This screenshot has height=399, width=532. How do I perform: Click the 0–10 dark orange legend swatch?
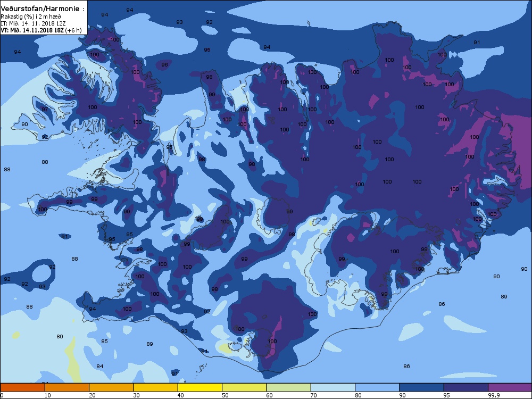(22, 387)
